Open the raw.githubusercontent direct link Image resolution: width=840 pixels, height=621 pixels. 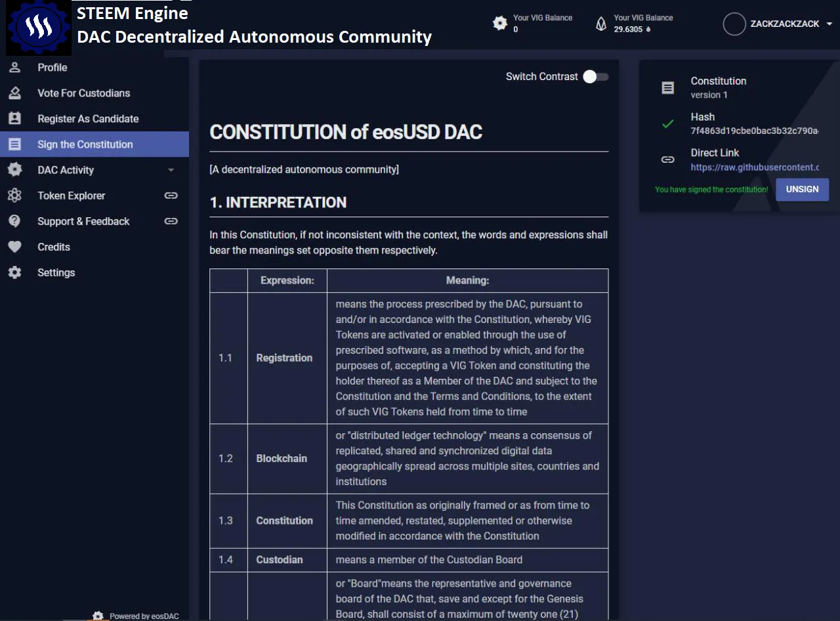(755, 167)
